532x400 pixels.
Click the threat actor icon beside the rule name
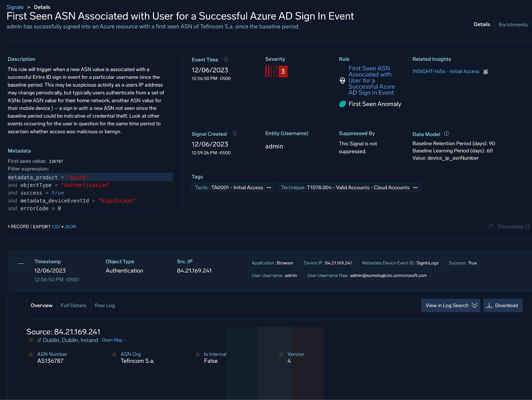coord(342,80)
